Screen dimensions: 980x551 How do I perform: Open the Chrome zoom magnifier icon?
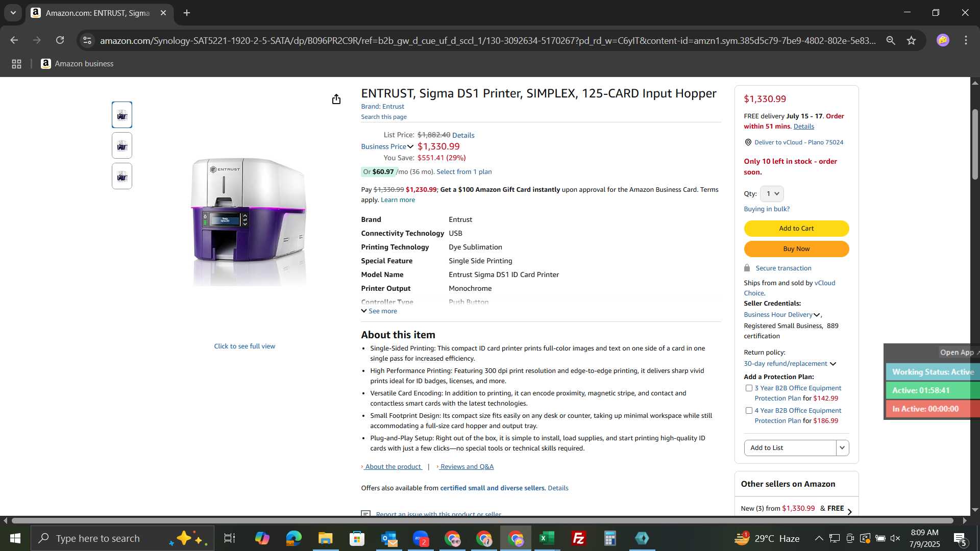(x=891, y=40)
